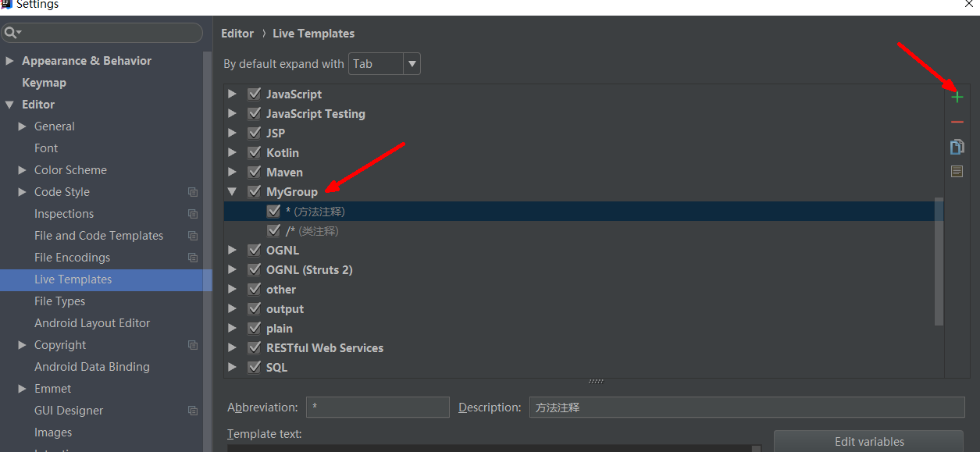Toggle the Maven group checkbox

(254, 172)
